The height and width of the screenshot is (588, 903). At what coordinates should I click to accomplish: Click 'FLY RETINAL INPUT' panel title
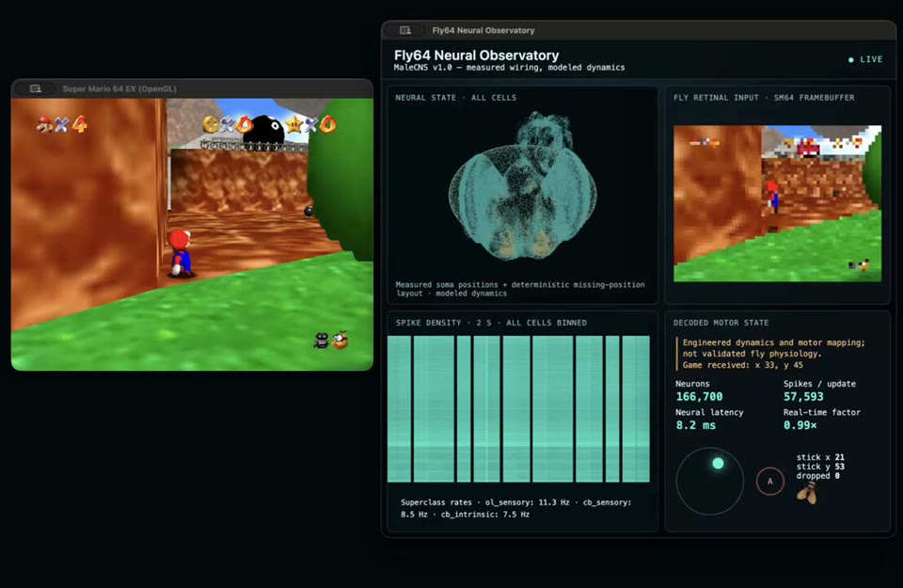pyautogui.click(x=764, y=97)
